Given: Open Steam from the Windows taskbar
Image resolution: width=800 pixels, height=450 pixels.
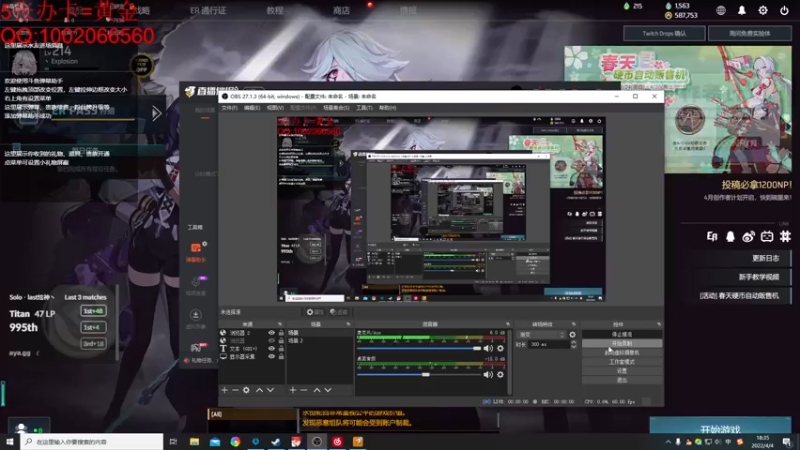Looking at the screenshot, I should 276,442.
